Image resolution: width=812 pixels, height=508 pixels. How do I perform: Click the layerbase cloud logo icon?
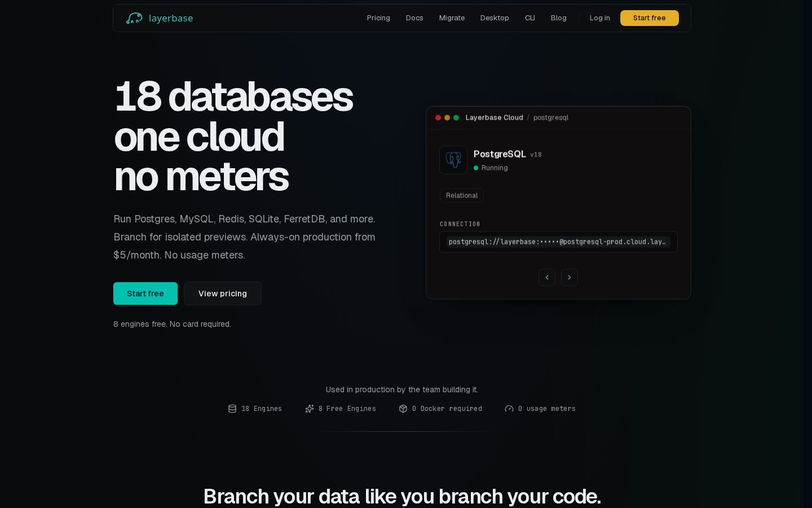point(134,18)
